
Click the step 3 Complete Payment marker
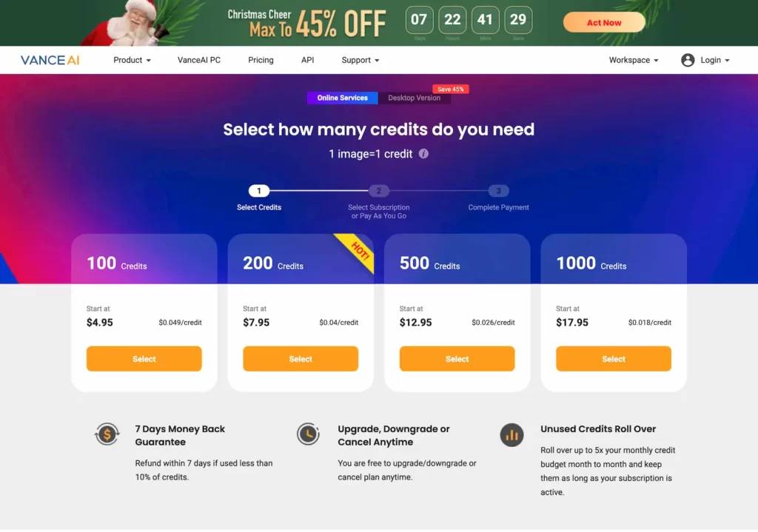498,190
